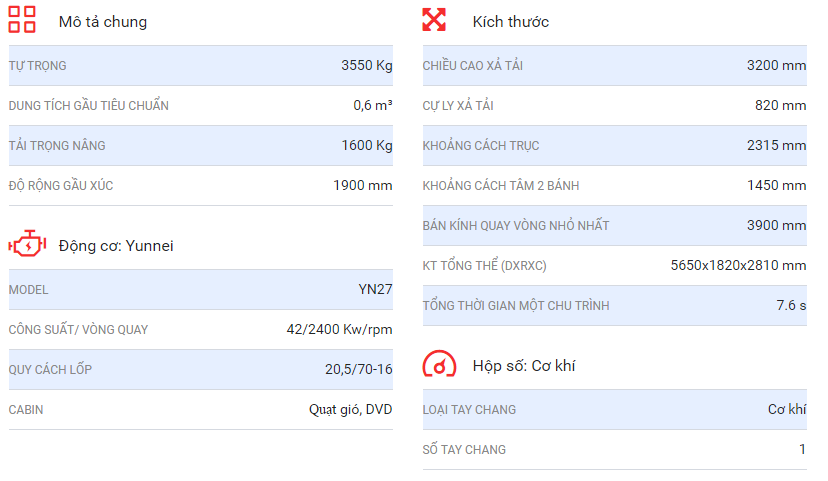
Task: Click the SỐ TAY CHANG row label
Action: (464, 450)
